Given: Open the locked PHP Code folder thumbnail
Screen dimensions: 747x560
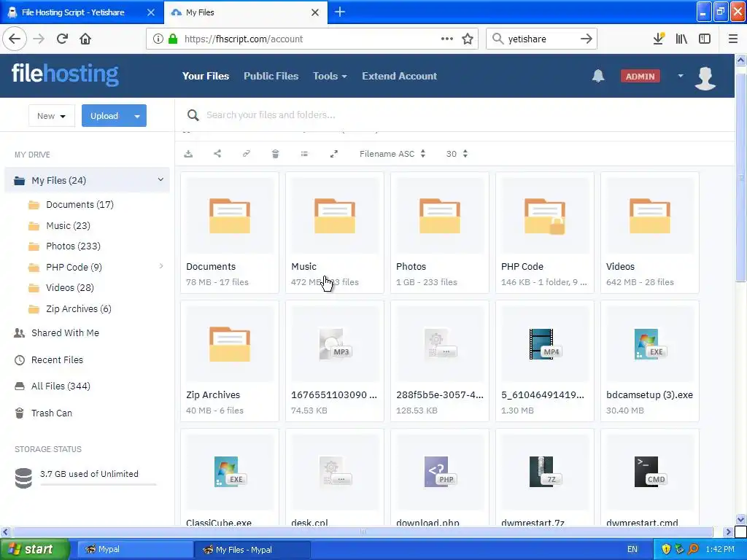Looking at the screenshot, I should (x=544, y=216).
